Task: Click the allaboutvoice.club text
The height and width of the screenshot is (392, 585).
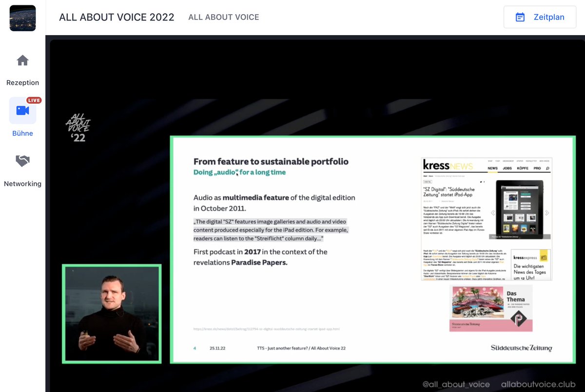Action: tap(538, 384)
